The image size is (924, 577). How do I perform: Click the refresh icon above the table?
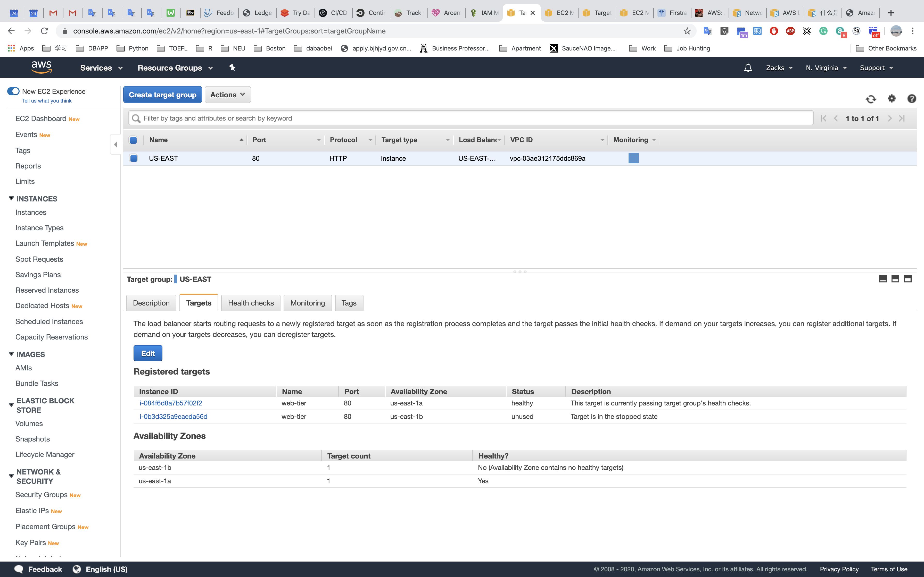(x=871, y=99)
